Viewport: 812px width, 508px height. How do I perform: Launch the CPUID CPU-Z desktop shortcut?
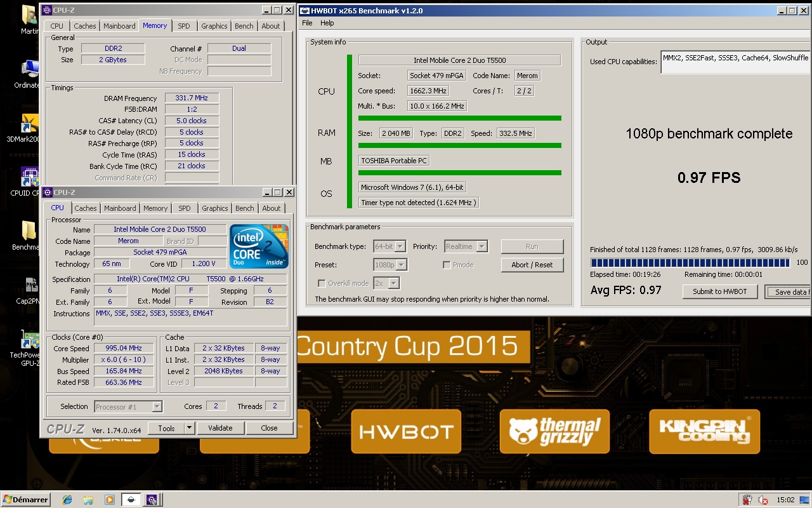click(x=29, y=181)
